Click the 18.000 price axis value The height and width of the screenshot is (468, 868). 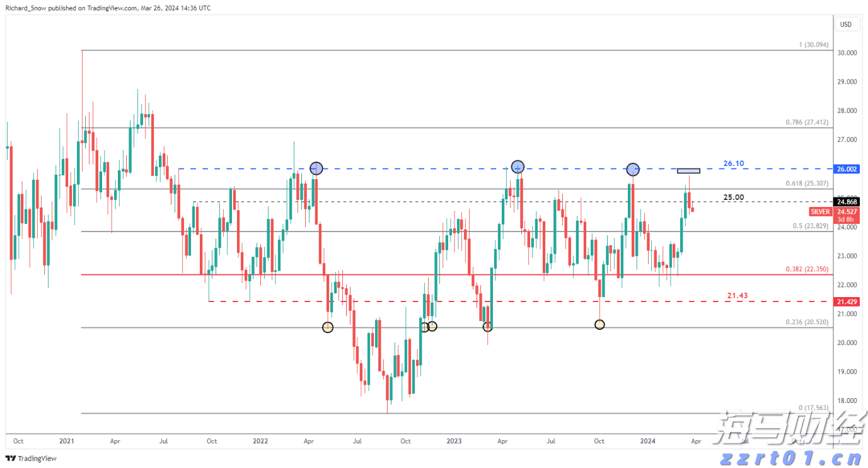click(x=847, y=401)
